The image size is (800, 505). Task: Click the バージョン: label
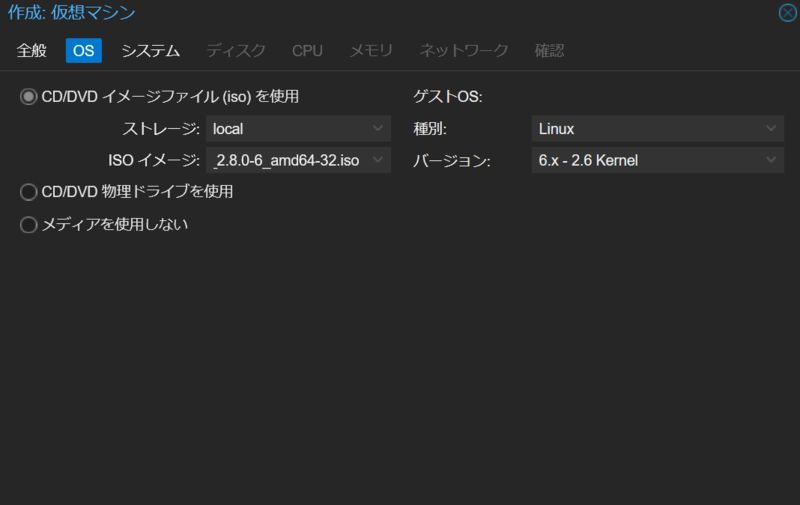click(x=452, y=161)
